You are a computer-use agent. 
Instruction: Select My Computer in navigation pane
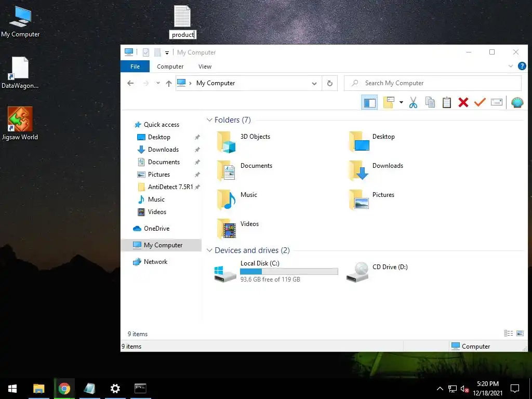pos(162,245)
